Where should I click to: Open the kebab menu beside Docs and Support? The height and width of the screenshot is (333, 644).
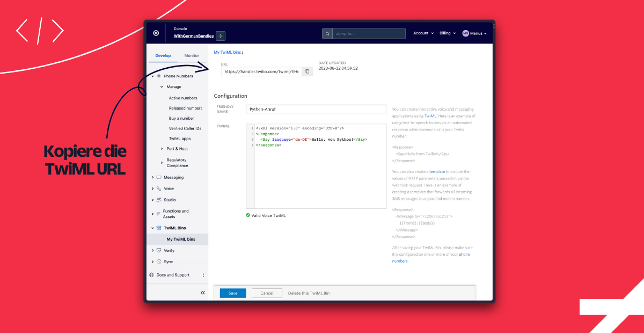pyautogui.click(x=203, y=275)
